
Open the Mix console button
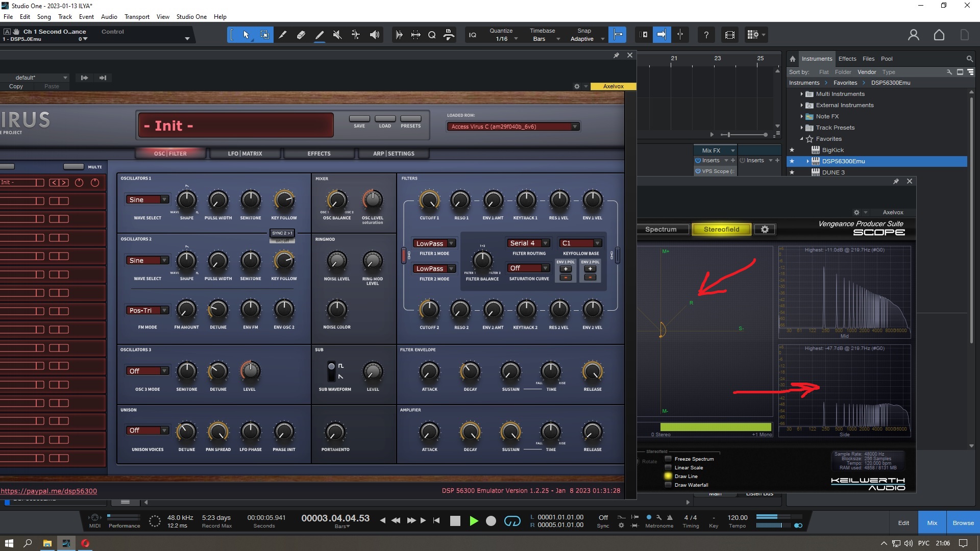(932, 523)
